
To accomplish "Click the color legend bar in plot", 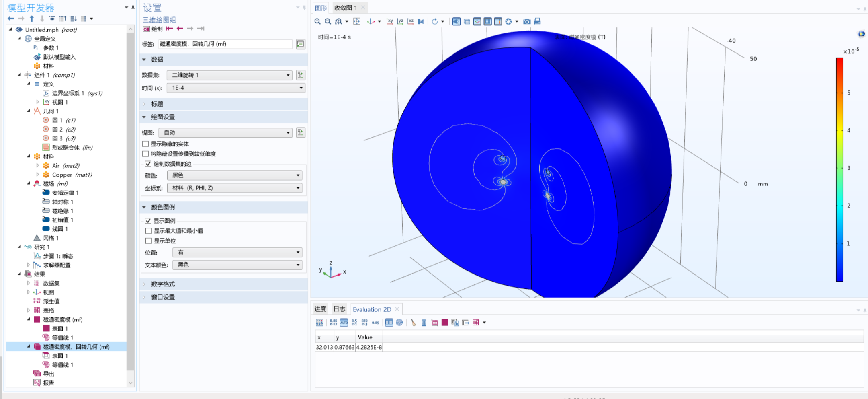I will [x=839, y=169].
